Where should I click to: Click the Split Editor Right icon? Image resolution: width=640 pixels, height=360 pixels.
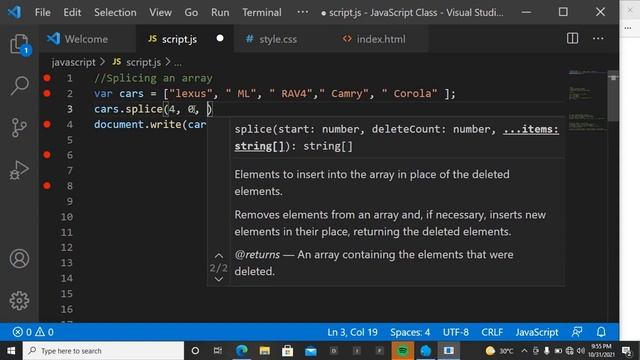tap(572, 38)
